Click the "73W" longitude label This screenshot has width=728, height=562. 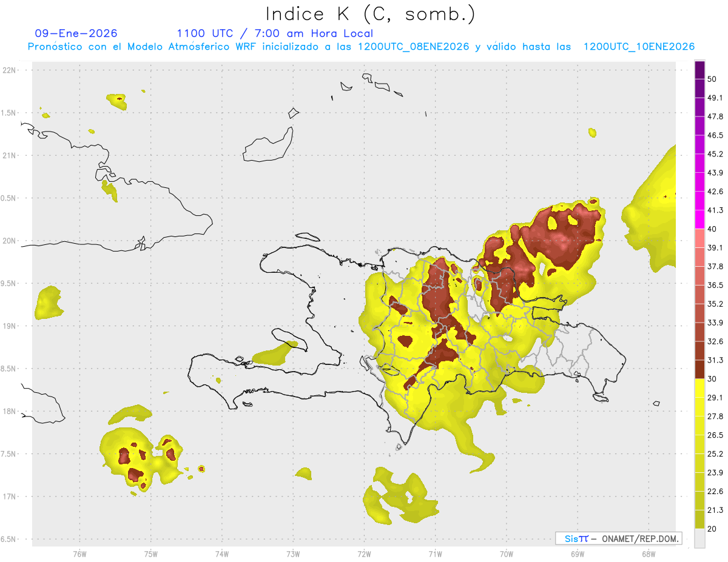pyautogui.click(x=292, y=554)
